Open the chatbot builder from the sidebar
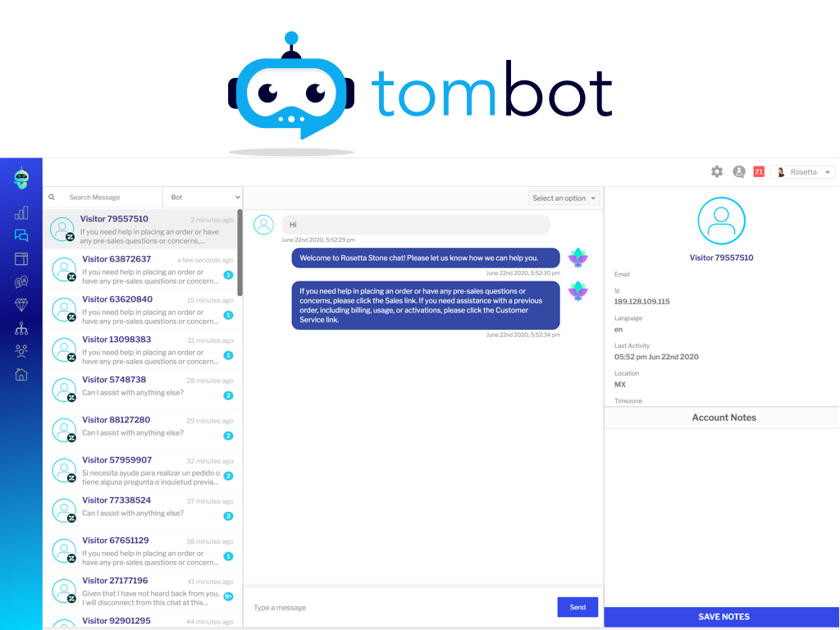 [x=21, y=176]
